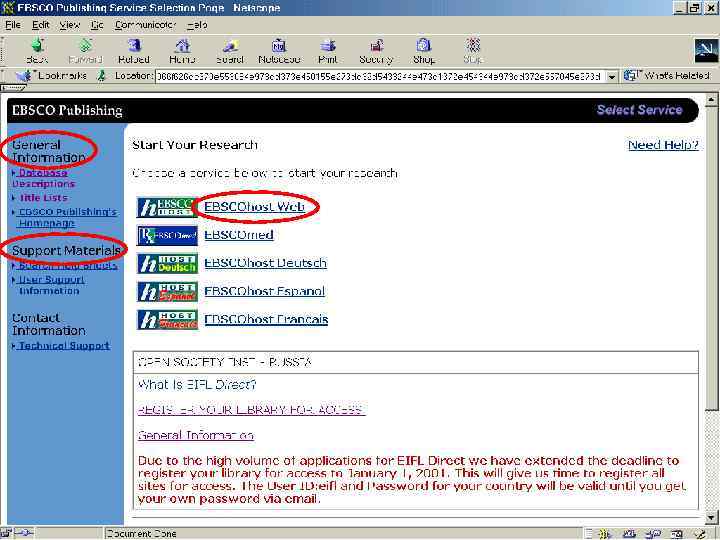This screenshot has width=720, height=540.
Task: Click the EBSCOhost Francais logo icon
Action: [x=167, y=320]
